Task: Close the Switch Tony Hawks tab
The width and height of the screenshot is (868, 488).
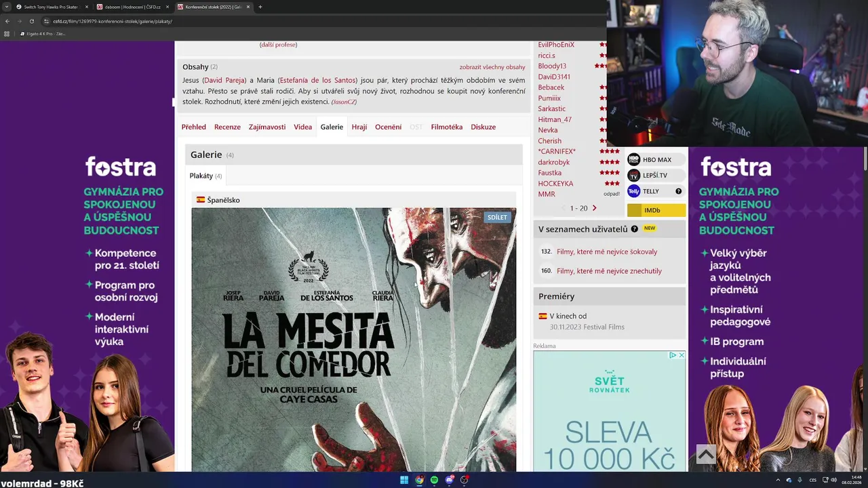Action: (x=87, y=7)
